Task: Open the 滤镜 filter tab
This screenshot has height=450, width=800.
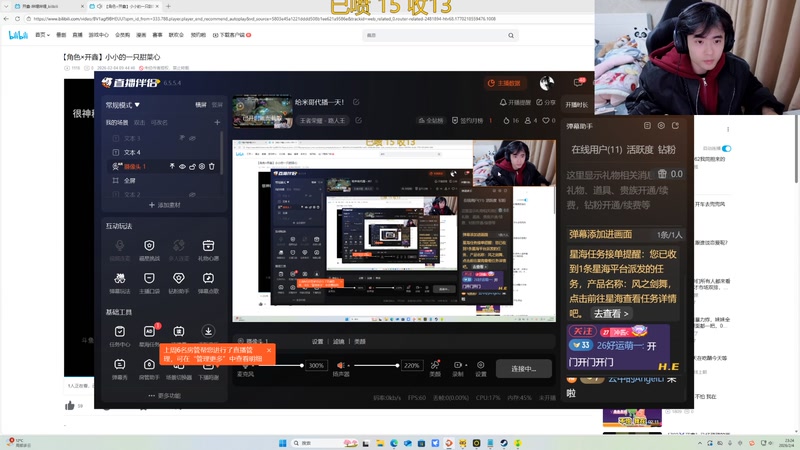Action: (x=339, y=341)
